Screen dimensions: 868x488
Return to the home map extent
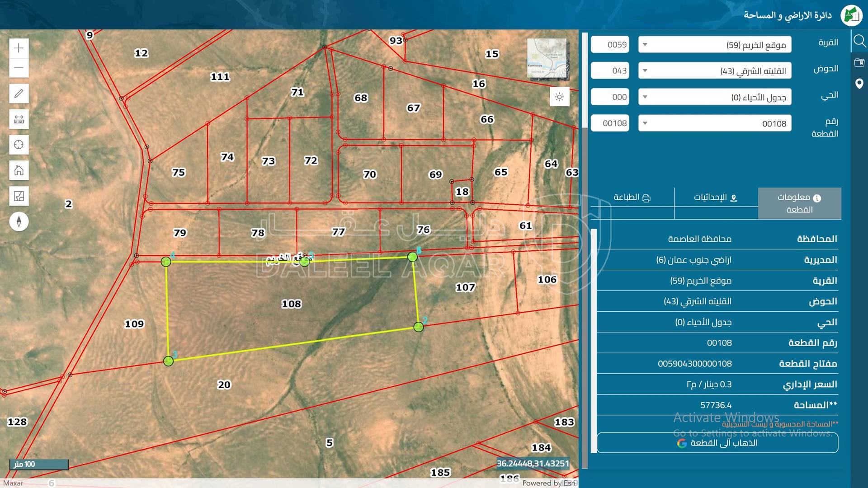pyautogui.click(x=19, y=170)
